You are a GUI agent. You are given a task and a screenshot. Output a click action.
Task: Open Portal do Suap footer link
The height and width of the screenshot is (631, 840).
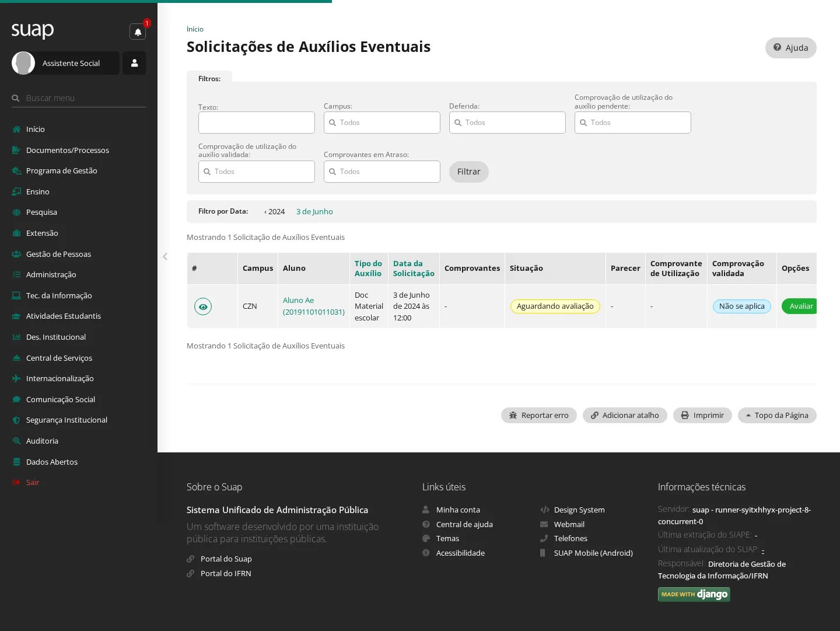[226, 559]
